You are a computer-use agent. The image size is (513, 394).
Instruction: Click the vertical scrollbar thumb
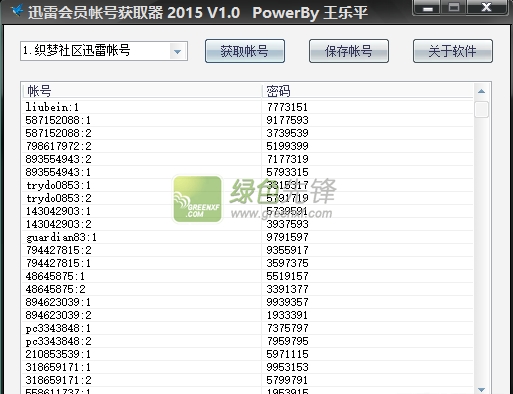click(481, 109)
